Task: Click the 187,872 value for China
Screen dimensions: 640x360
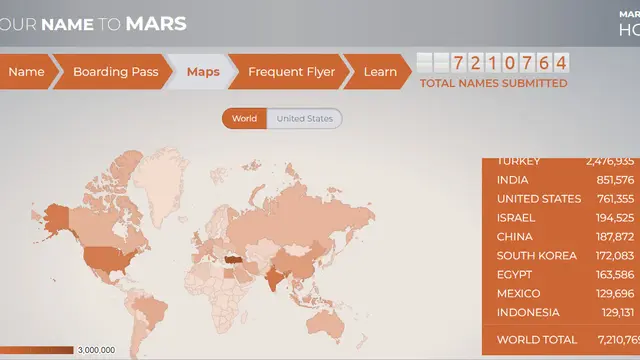Action: [x=615, y=237]
